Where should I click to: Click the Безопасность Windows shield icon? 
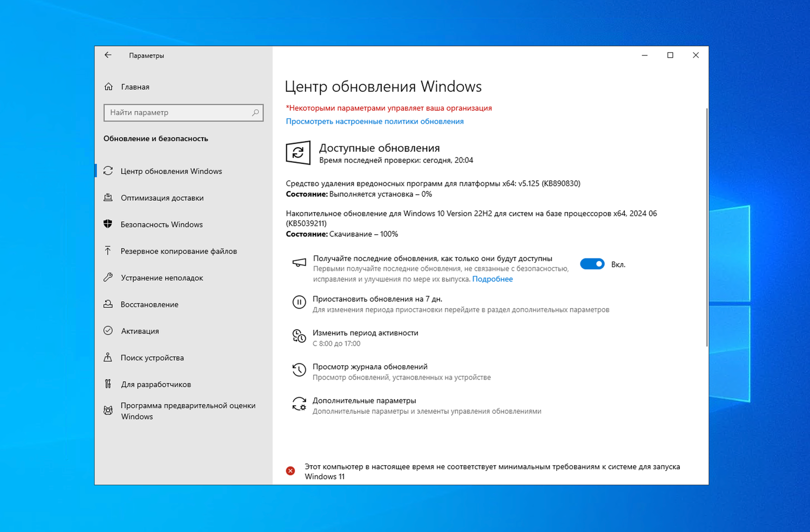(108, 224)
